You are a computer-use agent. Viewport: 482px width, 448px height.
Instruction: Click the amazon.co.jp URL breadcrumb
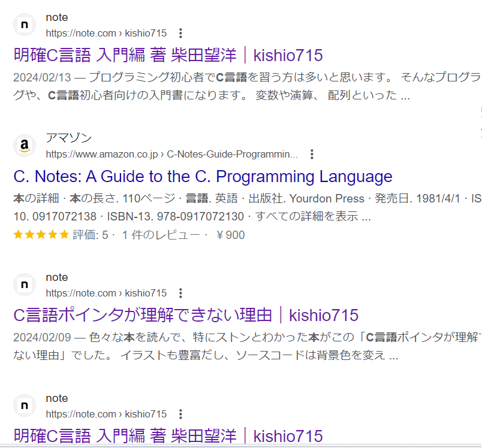(x=171, y=154)
